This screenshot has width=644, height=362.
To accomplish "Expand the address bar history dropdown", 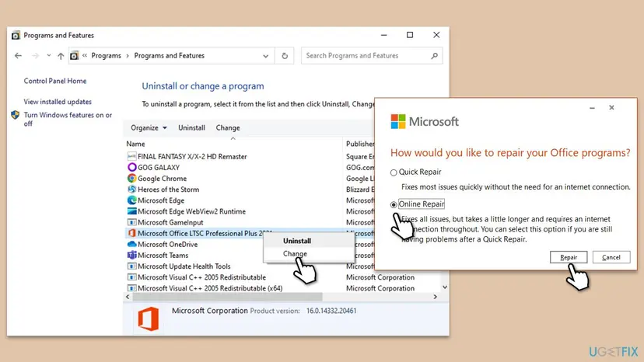I will 266,56.
